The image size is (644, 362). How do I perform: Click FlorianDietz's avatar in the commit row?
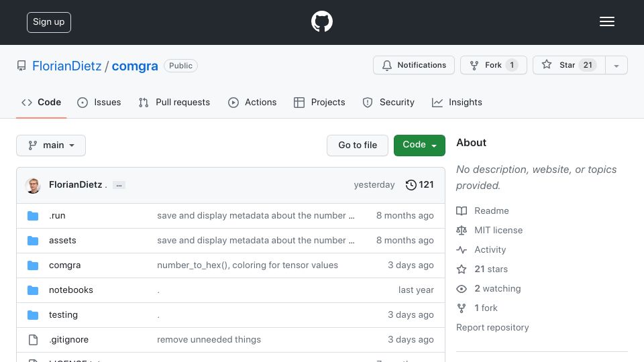click(x=33, y=186)
